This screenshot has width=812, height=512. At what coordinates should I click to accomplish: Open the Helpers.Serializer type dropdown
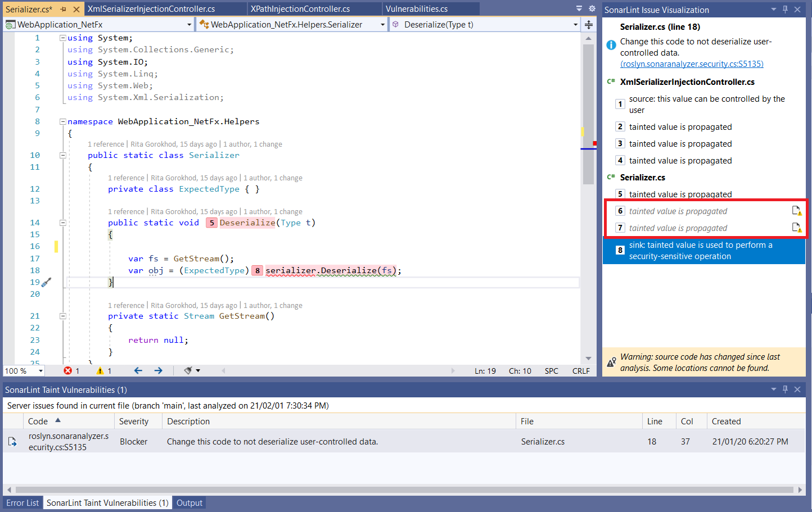(292, 24)
